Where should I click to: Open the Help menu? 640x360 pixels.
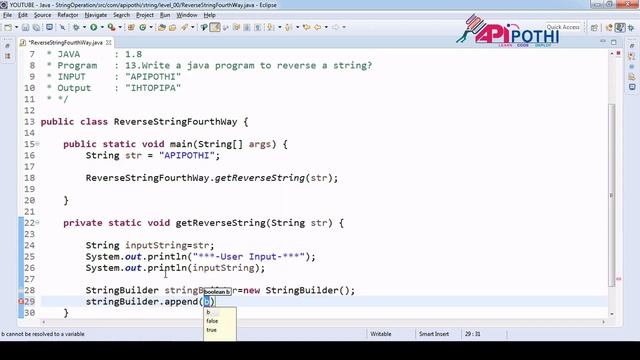click(209, 15)
